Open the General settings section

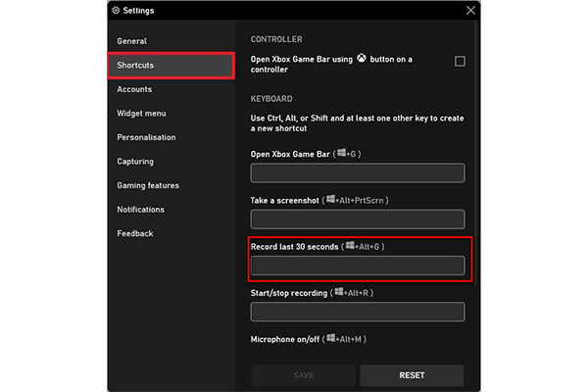click(131, 41)
